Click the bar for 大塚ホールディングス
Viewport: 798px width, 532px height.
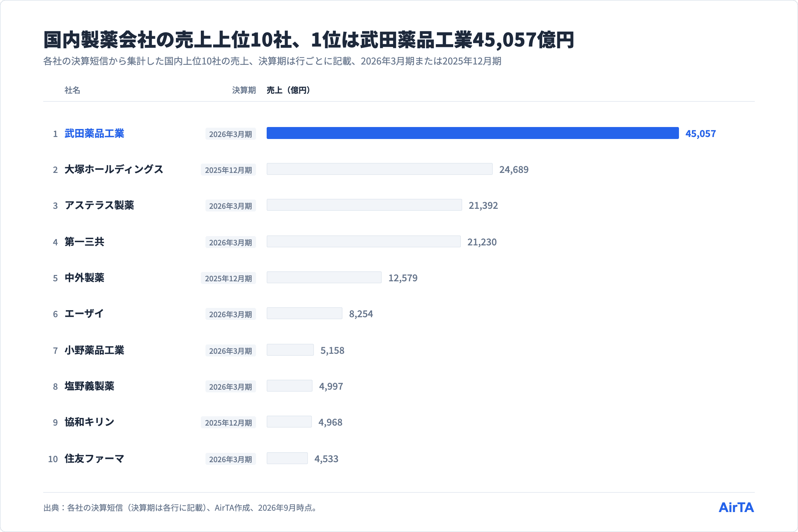380,169
